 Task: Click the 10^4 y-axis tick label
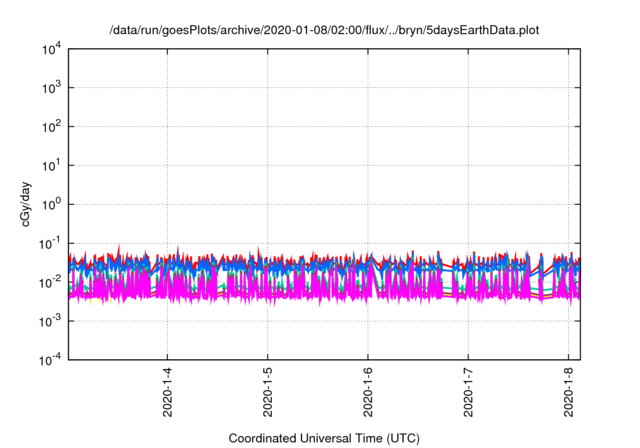51,49
